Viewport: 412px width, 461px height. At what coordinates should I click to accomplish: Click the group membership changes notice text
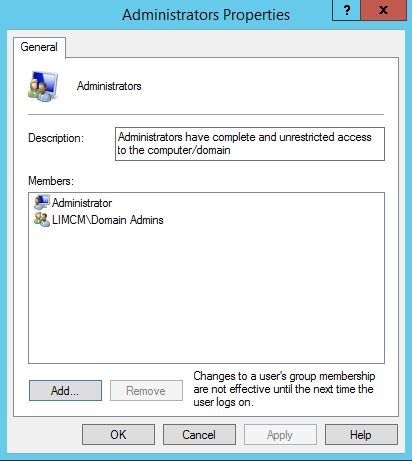pos(284,389)
